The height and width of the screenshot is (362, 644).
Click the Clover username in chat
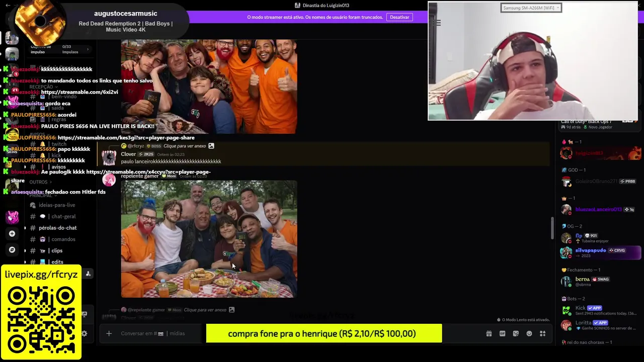[128, 154]
